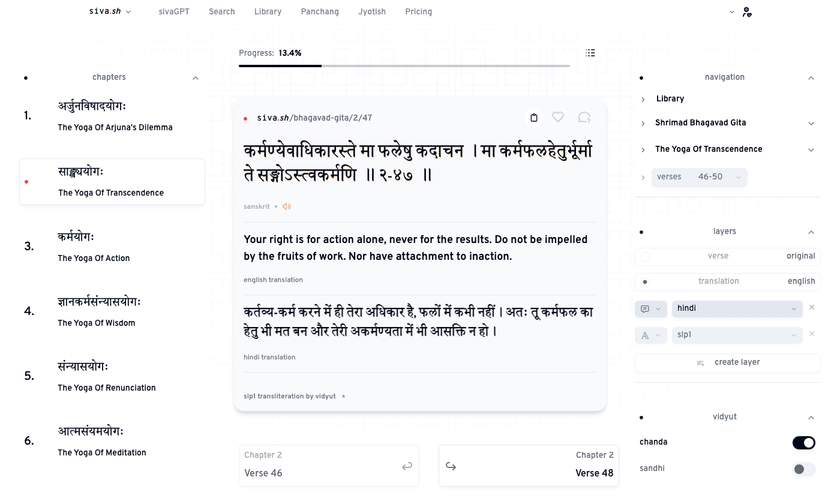The height and width of the screenshot is (504, 840).
Task: Select chapter 6 The Yoga Of Meditation
Action: pyautogui.click(x=112, y=442)
